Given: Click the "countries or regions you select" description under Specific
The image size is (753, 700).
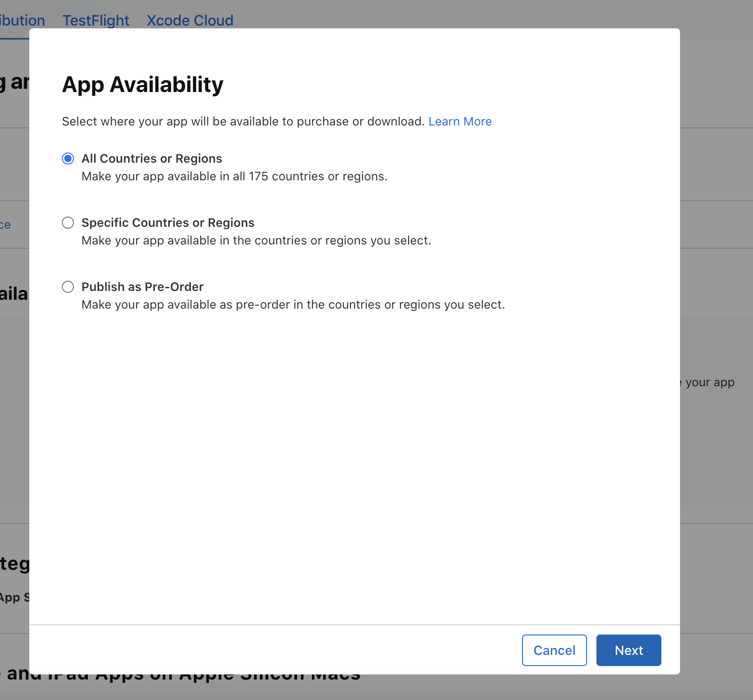Looking at the screenshot, I should pyautogui.click(x=256, y=241).
